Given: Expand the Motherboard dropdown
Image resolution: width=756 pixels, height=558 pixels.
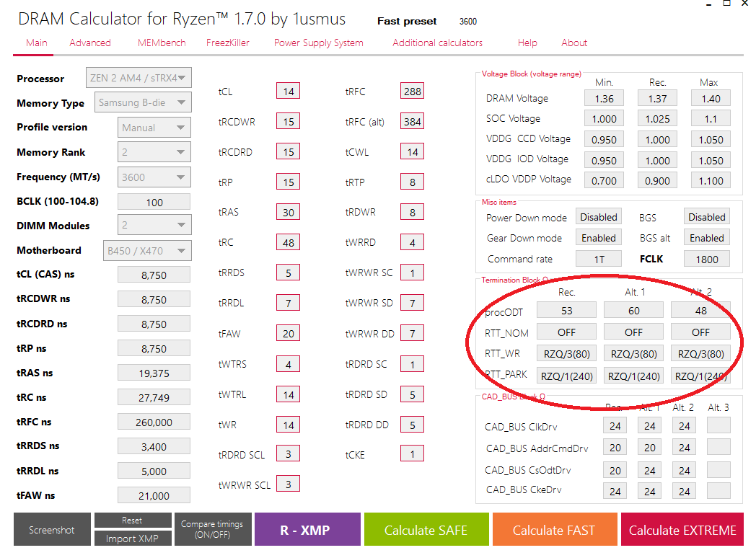Looking at the screenshot, I should click(148, 251).
